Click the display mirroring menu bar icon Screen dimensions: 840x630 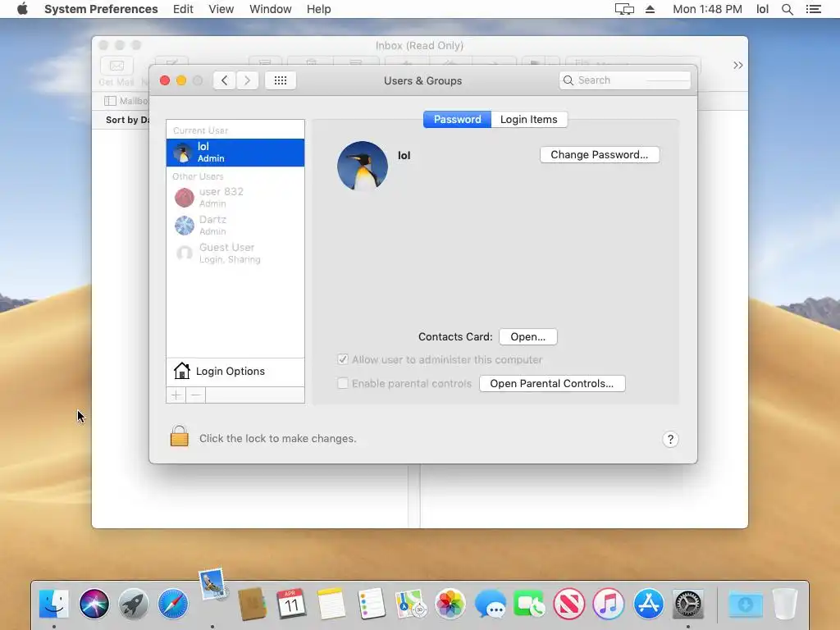[x=624, y=9]
